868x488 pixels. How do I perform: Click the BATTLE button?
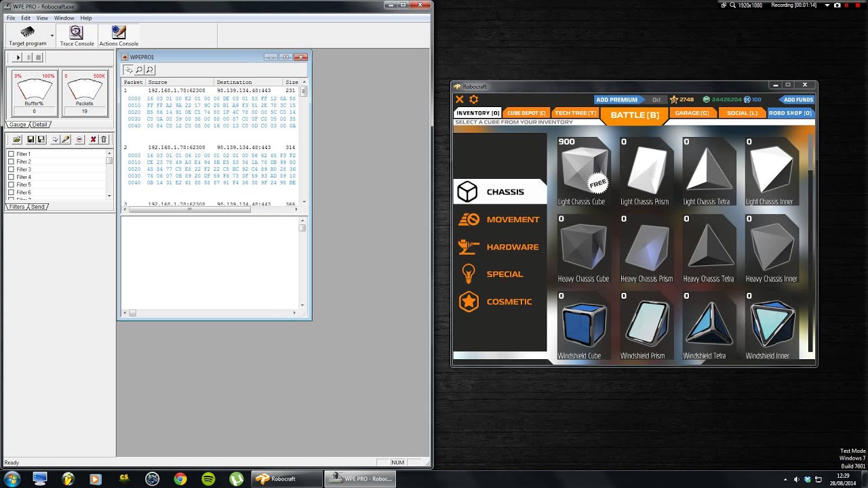[635, 115]
